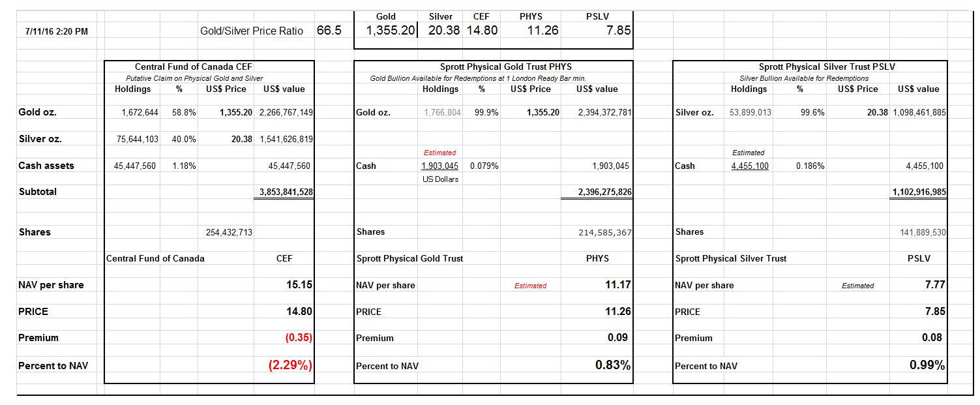Click the 0.079% cash percentage cell
Screen dimensions: 980x405
484,166
